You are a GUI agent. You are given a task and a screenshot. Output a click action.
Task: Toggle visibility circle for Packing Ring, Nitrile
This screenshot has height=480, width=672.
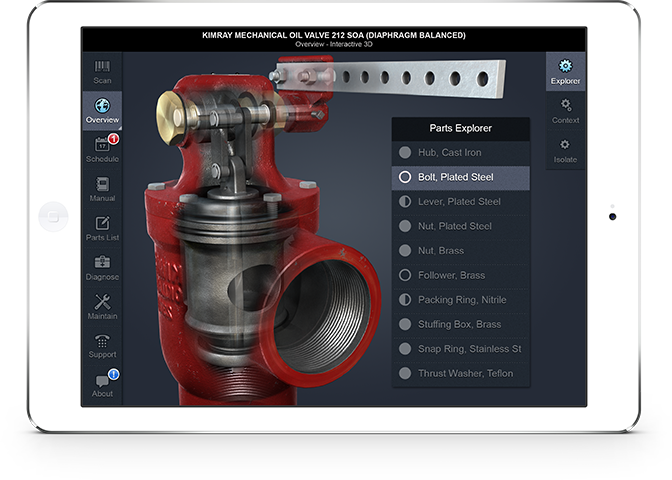pyautogui.click(x=405, y=300)
